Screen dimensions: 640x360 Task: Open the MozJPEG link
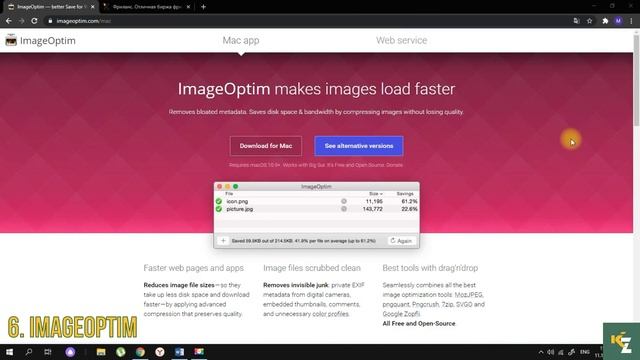pyautogui.click(x=469, y=295)
